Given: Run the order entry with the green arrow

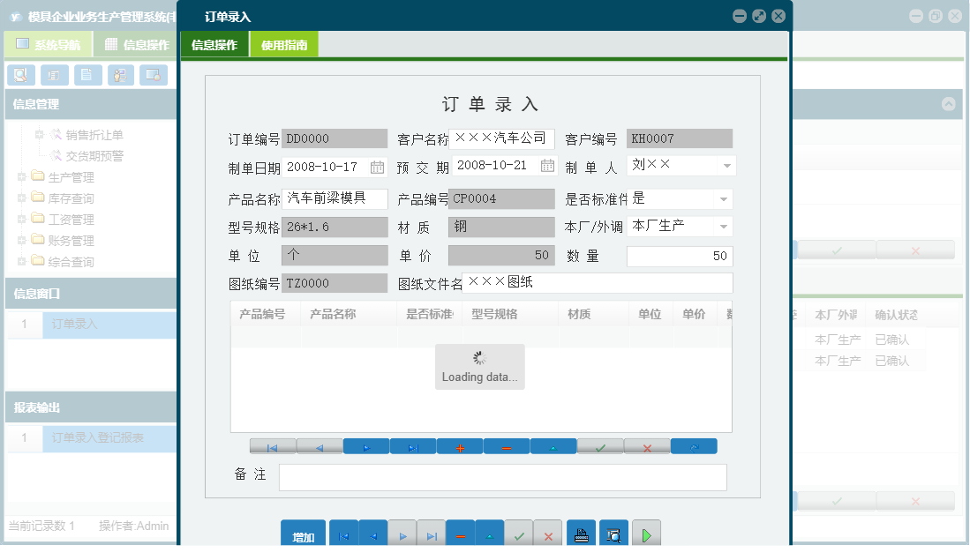Looking at the screenshot, I should (x=645, y=533).
